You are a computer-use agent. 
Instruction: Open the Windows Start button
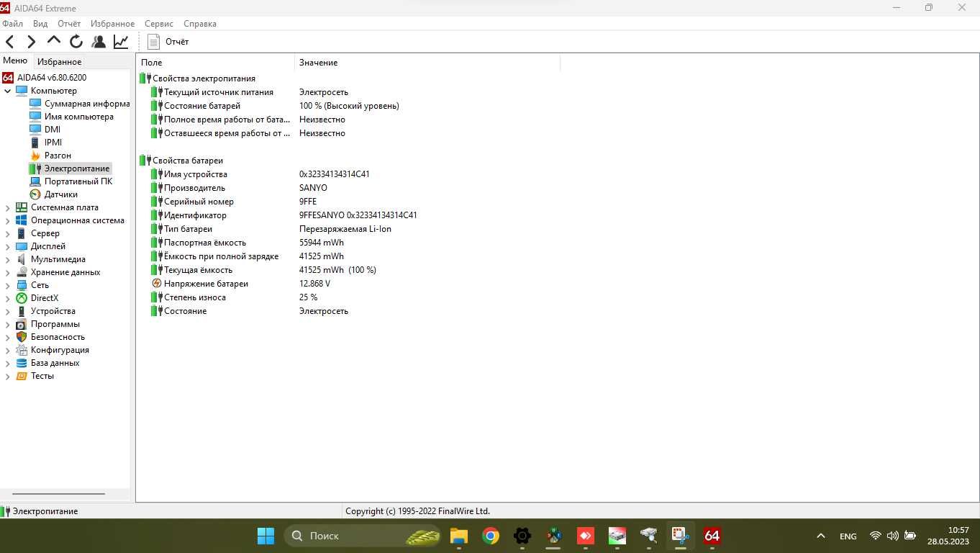point(266,536)
